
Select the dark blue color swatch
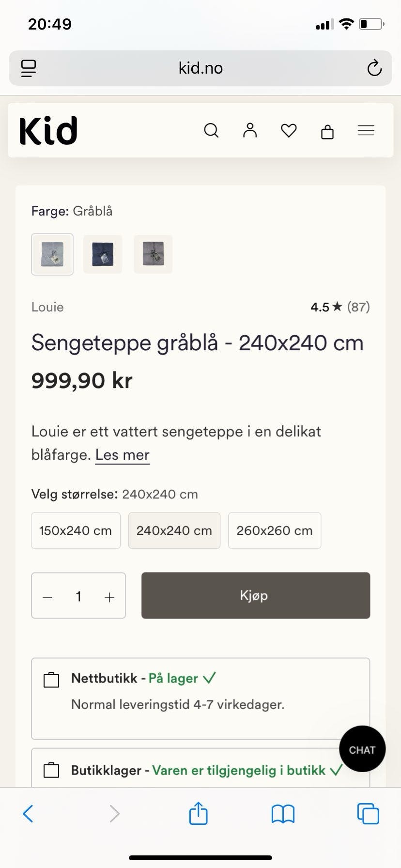(103, 254)
